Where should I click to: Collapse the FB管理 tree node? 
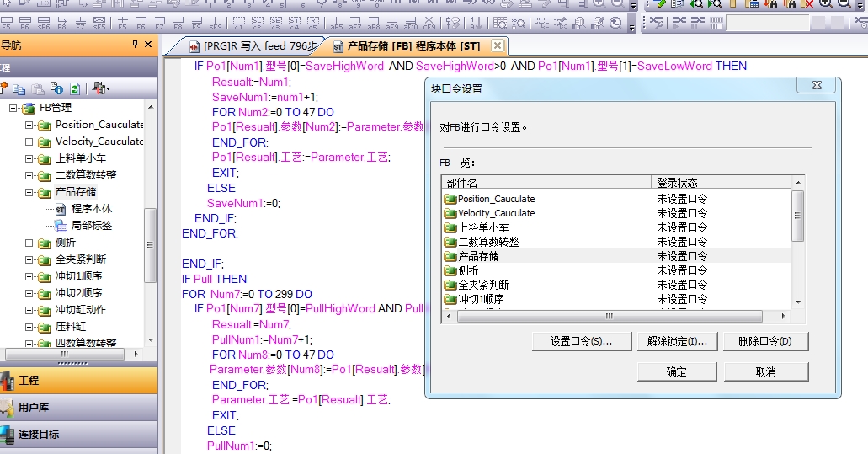pyautogui.click(x=13, y=108)
